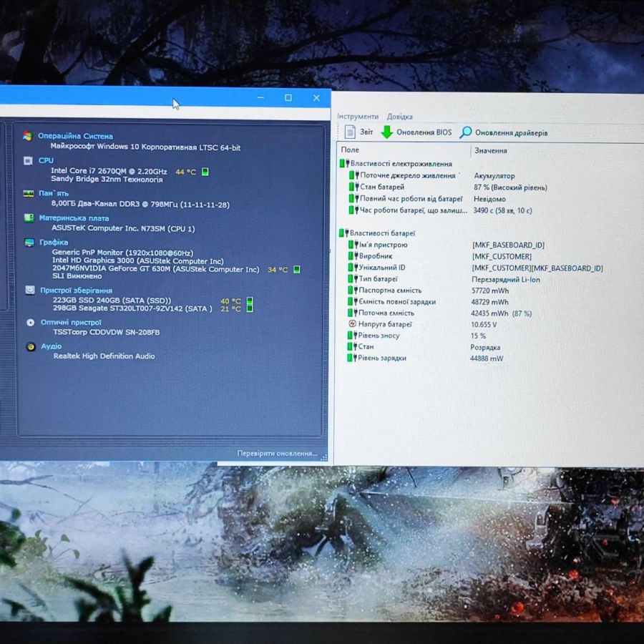The image size is (644, 644).
Task: Click the value 44888 mW
Action: coord(487,358)
